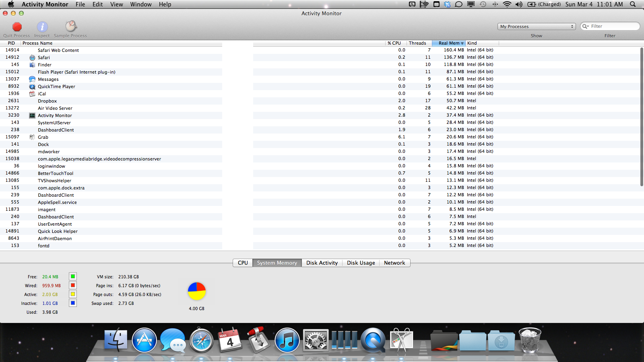Click the red Wired memory color swatch
This screenshot has width=644, height=362.
click(x=73, y=285)
